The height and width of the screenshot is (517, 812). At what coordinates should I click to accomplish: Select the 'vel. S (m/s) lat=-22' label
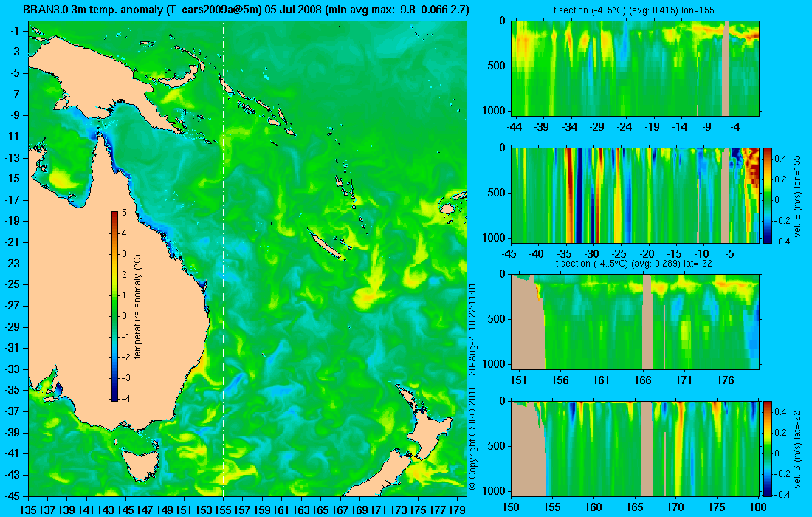797,448
